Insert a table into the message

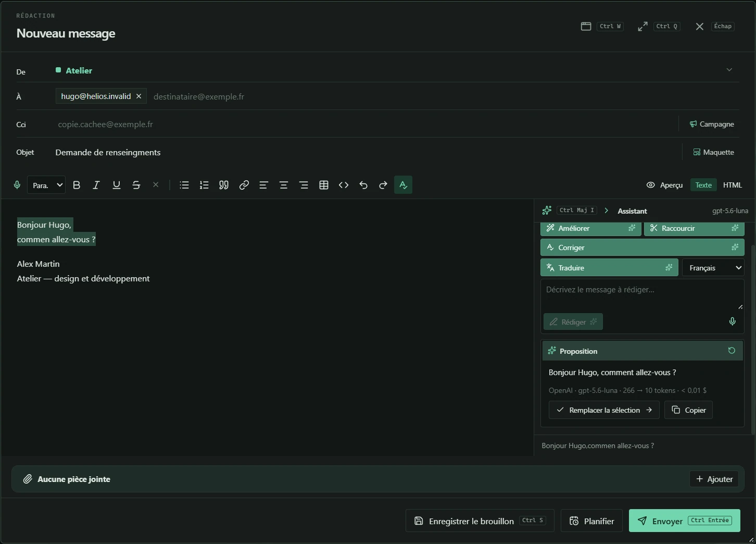coord(324,185)
